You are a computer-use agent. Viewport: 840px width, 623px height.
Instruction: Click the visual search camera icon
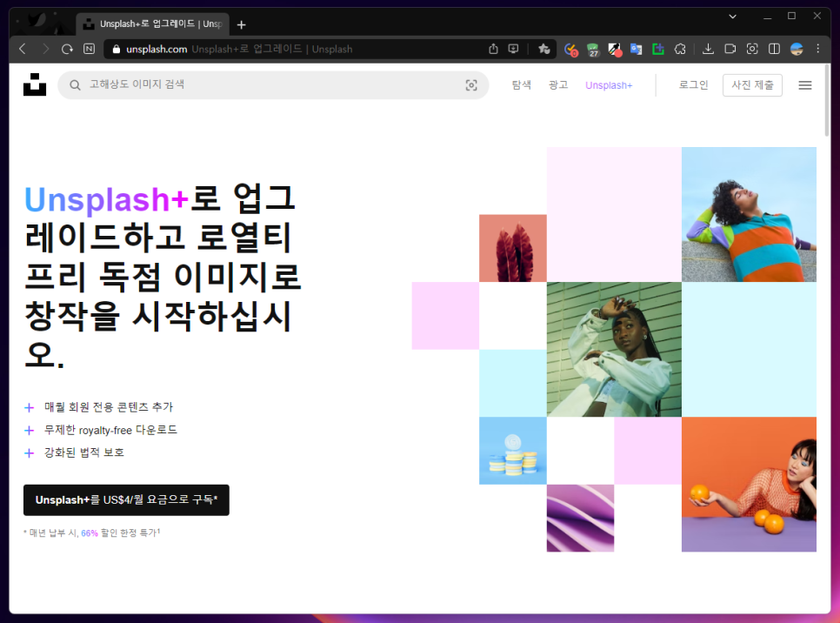[471, 85]
